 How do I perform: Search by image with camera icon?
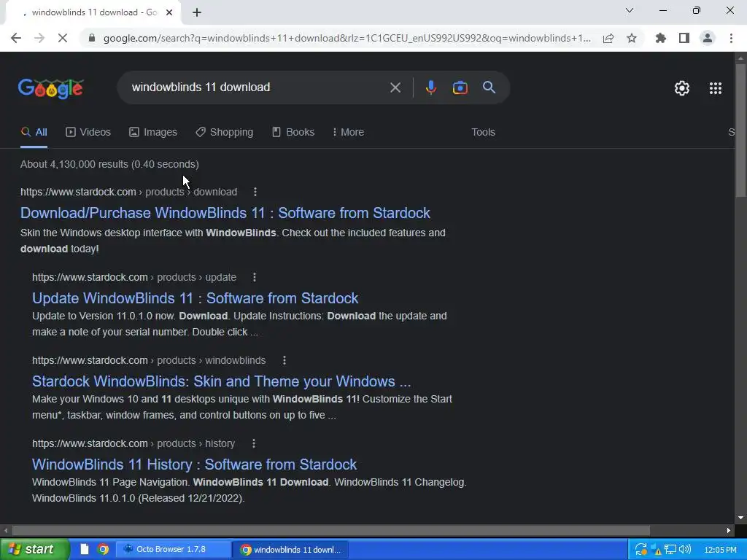[x=460, y=87]
